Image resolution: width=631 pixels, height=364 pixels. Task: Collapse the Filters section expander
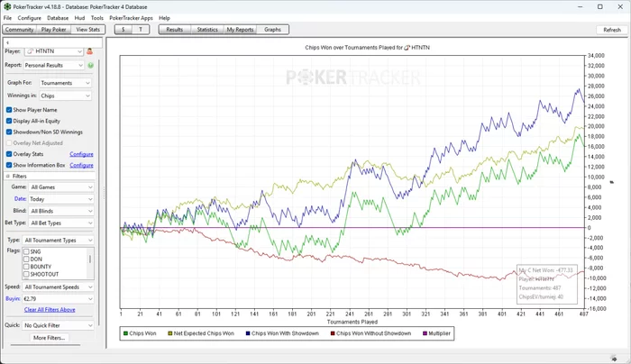tap(7, 177)
